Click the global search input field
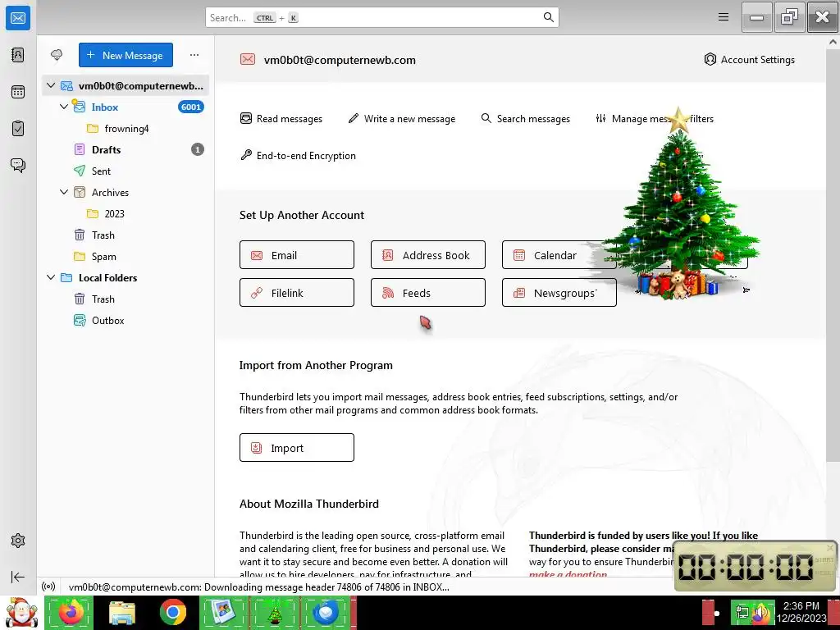 coord(382,17)
